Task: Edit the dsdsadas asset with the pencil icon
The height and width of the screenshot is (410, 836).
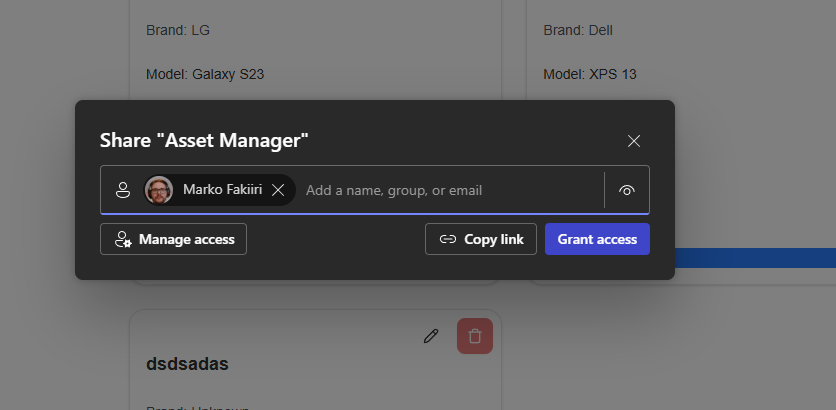Action: click(x=431, y=336)
